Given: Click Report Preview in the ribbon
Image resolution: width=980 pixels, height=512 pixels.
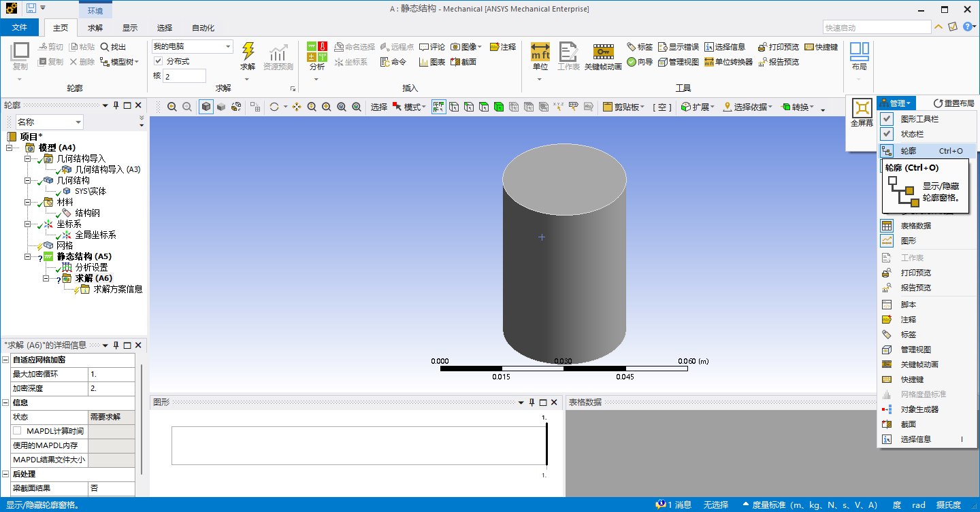Looking at the screenshot, I should pos(779,62).
